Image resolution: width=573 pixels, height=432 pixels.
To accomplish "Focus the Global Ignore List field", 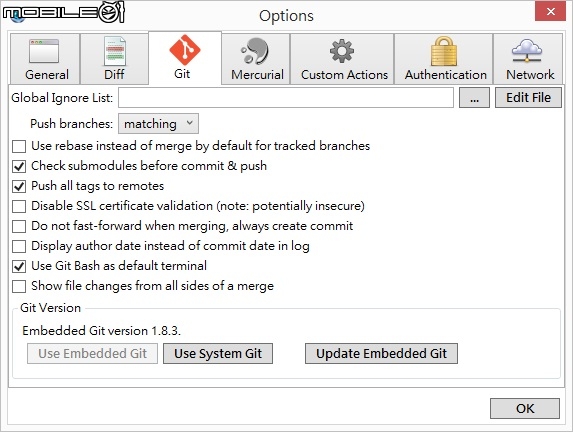I will click(x=286, y=98).
